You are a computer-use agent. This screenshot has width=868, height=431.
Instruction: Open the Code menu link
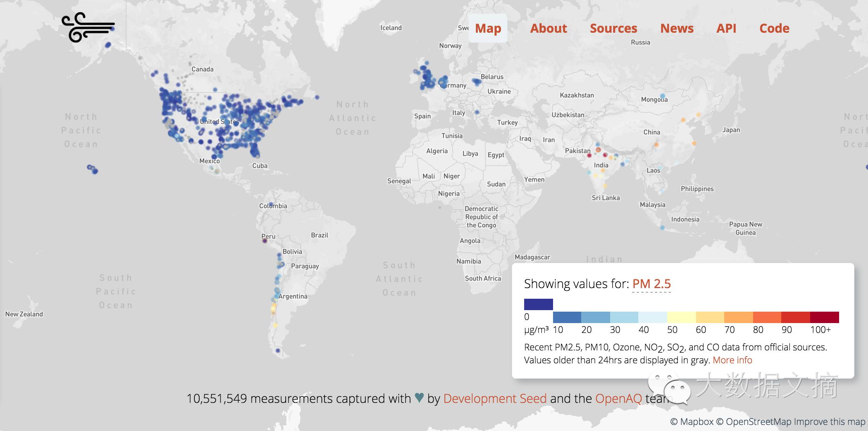pos(774,28)
